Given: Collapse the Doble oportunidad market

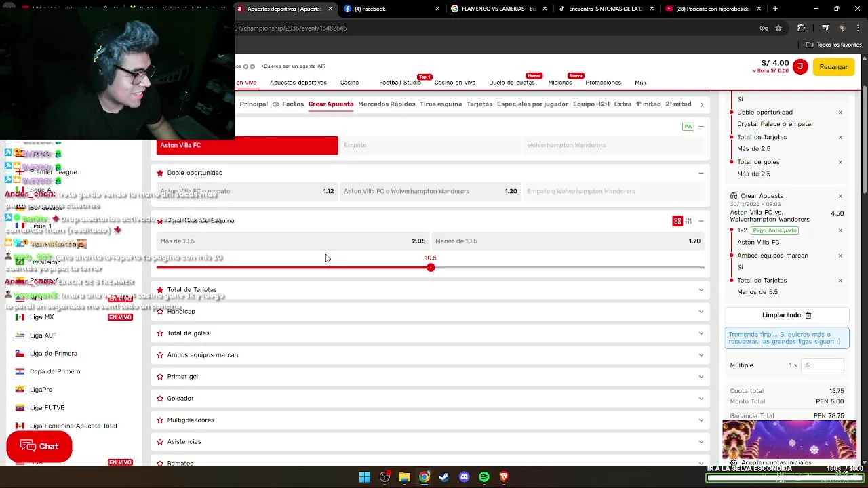Looking at the screenshot, I should pos(701,173).
